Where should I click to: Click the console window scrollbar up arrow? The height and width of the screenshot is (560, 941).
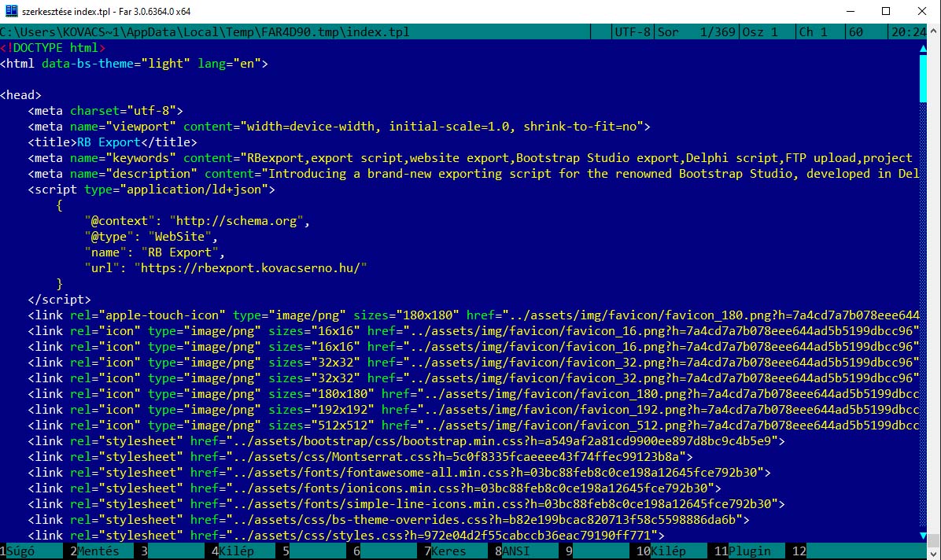(935, 31)
